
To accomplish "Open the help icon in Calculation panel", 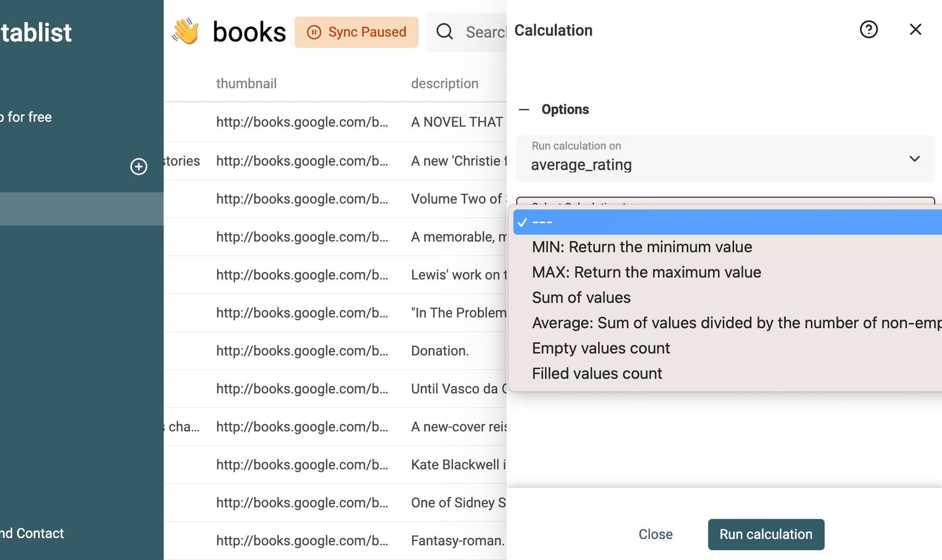I will coord(869,29).
